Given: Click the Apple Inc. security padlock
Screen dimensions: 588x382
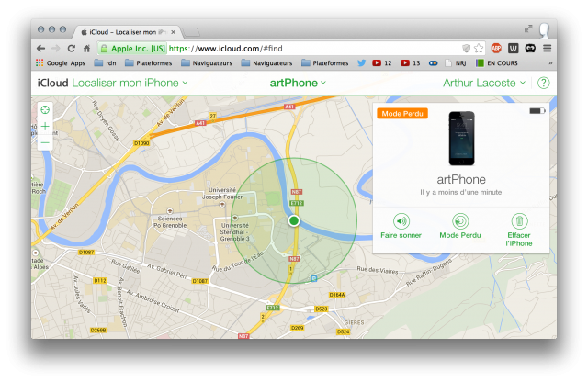Looking at the screenshot, I should (x=104, y=49).
